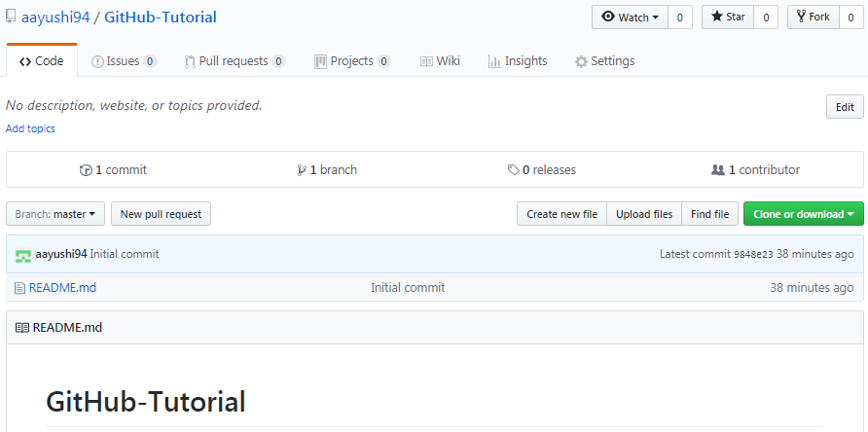Click the No description provided text
This screenshot has width=868, height=432.
pos(134,105)
